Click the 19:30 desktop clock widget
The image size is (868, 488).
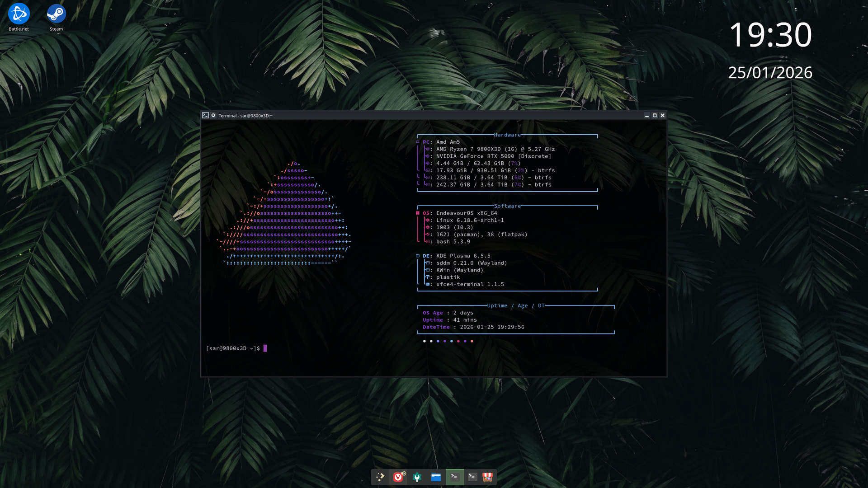click(770, 35)
